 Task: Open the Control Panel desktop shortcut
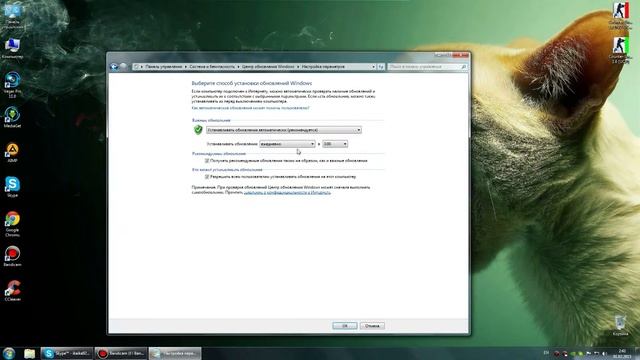tap(12, 16)
